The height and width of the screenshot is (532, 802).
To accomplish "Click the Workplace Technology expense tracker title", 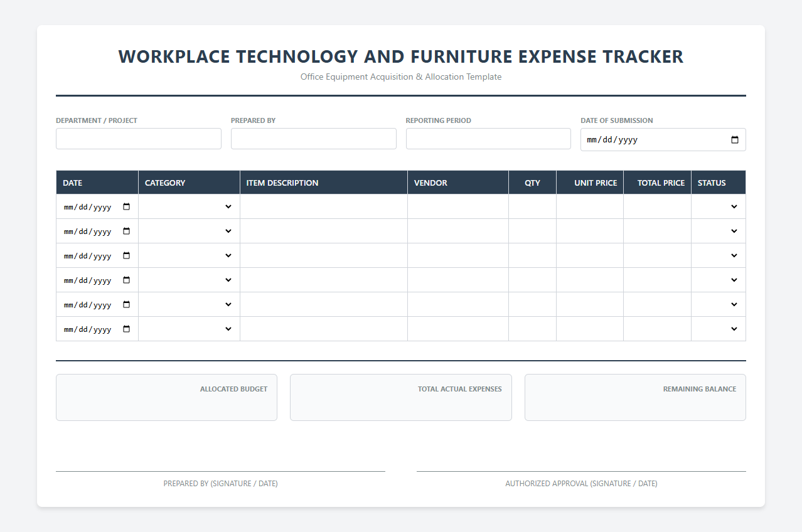I will [401, 56].
